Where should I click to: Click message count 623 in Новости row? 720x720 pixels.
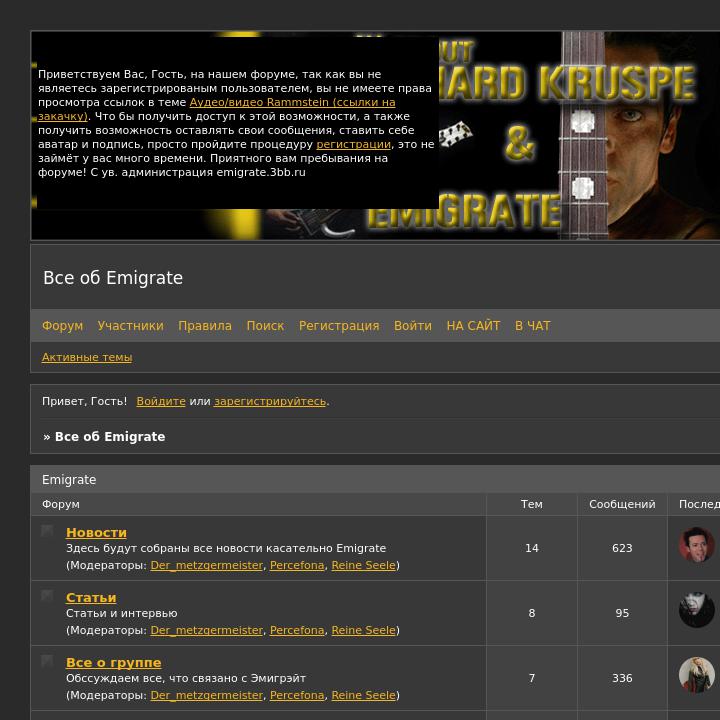(x=622, y=548)
